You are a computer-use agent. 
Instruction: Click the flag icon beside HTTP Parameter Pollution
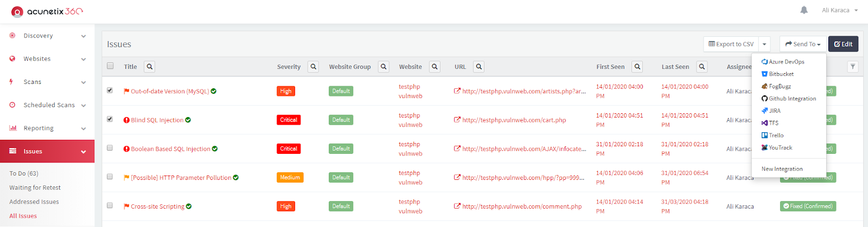pyautogui.click(x=126, y=178)
